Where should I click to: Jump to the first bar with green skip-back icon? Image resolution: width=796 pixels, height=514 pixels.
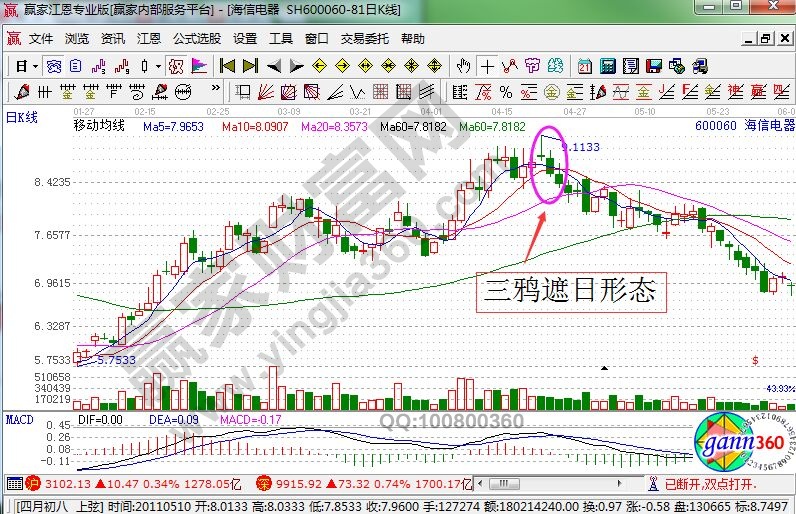pos(227,66)
